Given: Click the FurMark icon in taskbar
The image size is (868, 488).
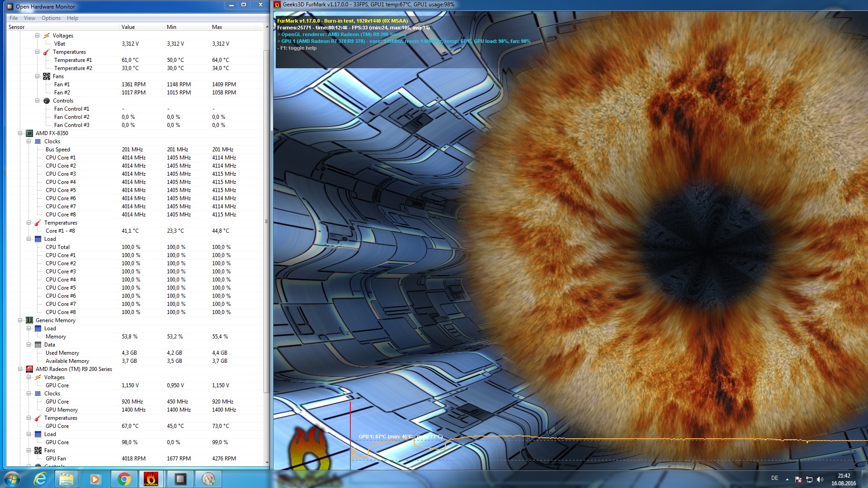Looking at the screenshot, I should 151,479.
